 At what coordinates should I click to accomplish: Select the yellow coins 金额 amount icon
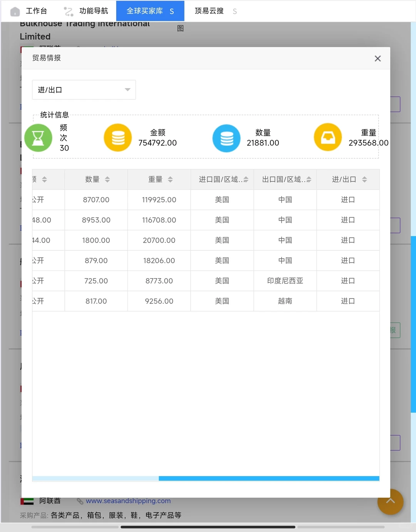117,138
